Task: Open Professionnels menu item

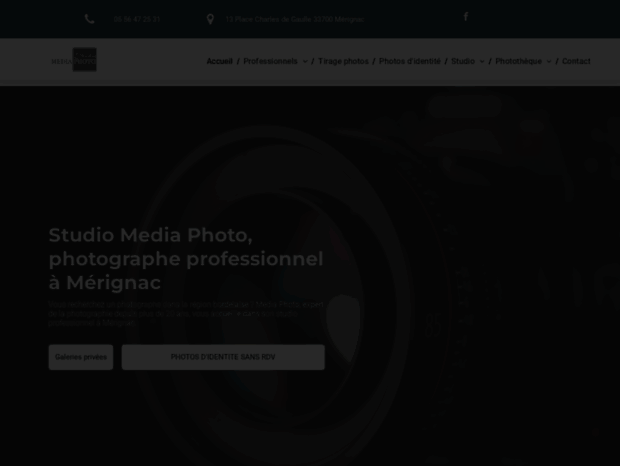Action: click(270, 61)
